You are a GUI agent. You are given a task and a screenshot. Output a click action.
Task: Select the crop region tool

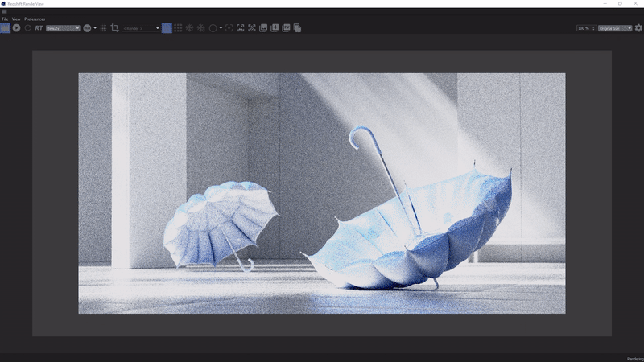coord(114,28)
